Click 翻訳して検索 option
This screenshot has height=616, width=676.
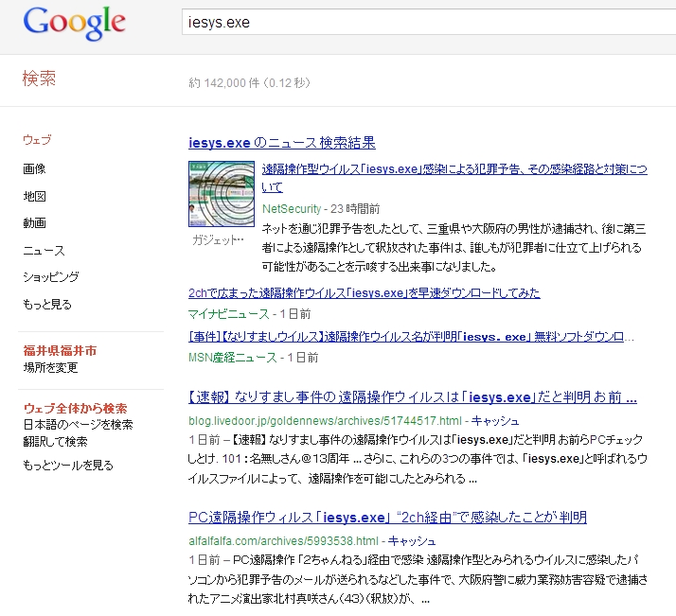pos(55,441)
